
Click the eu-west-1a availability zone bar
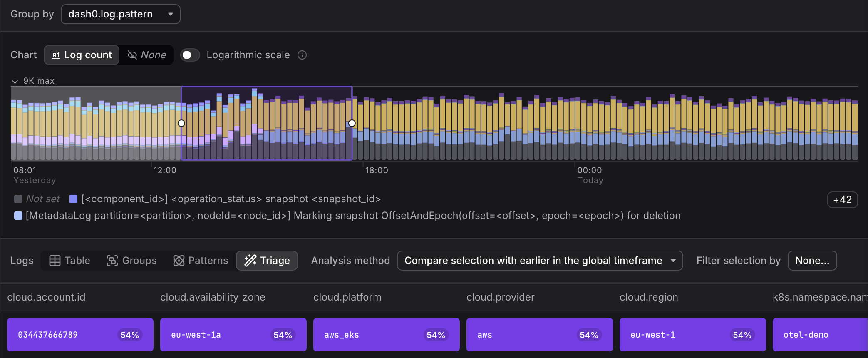point(233,335)
